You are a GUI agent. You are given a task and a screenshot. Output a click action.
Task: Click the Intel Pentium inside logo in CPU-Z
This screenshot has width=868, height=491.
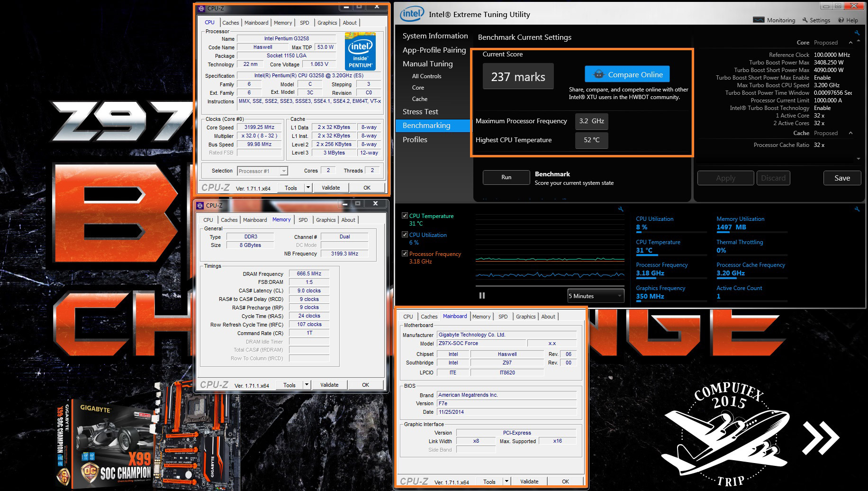click(360, 51)
